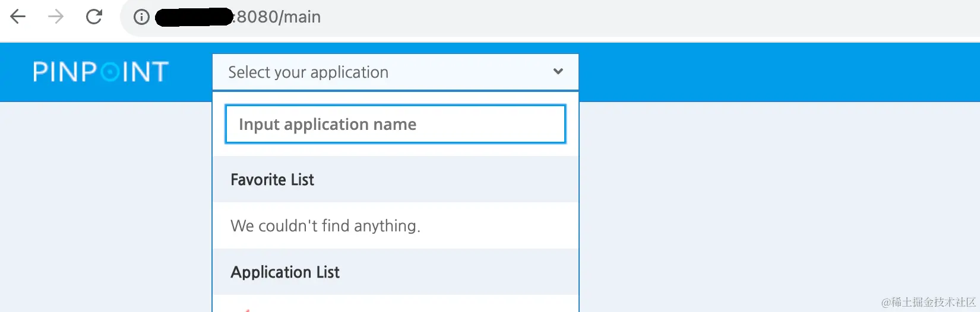Reload the page with the refresh icon
Viewport: 980px width, 312px height.
(x=94, y=17)
